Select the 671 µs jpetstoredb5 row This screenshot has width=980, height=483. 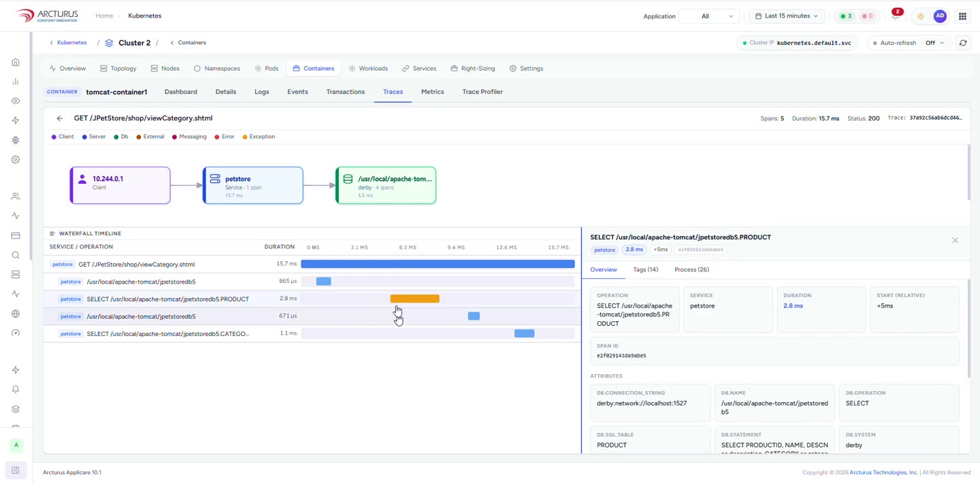(312, 316)
